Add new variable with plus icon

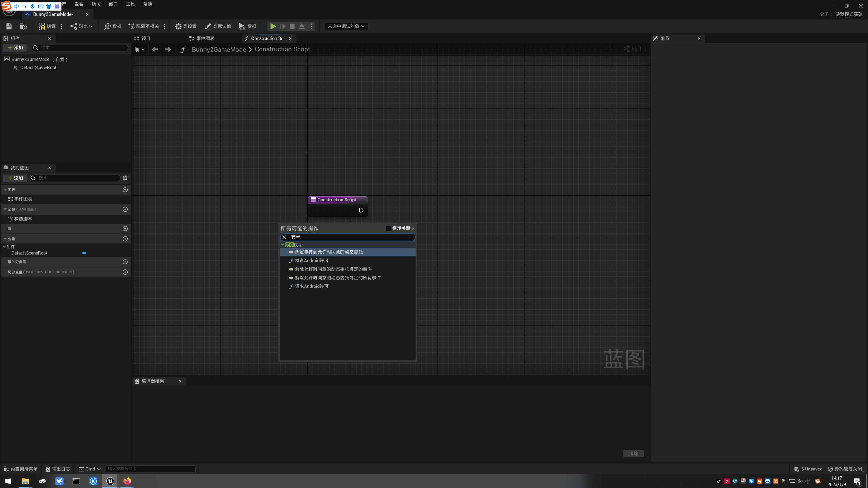[x=125, y=239]
